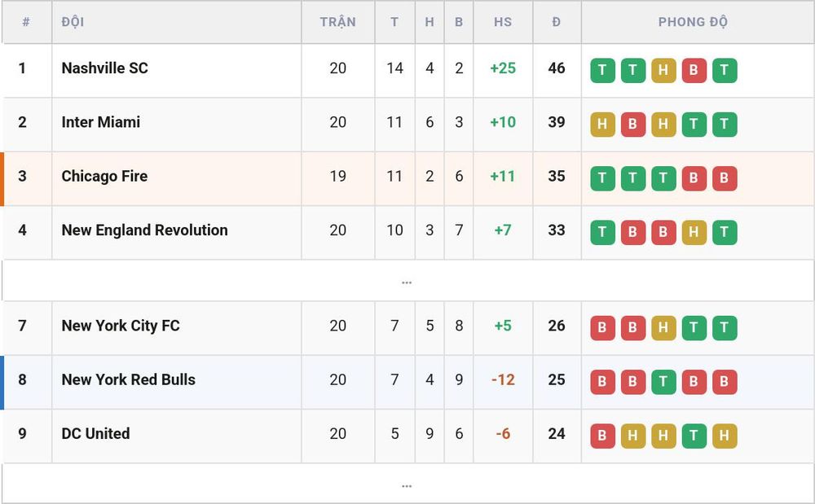Open the Chicago Fire team link
This screenshot has width=815, height=504.
[104, 176]
